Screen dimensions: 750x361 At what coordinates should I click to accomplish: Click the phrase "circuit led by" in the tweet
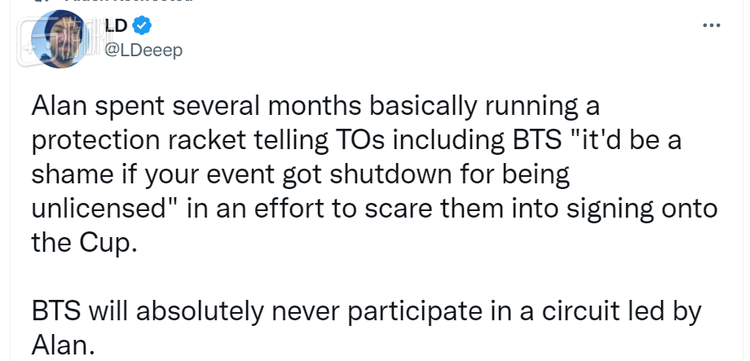coord(622,312)
